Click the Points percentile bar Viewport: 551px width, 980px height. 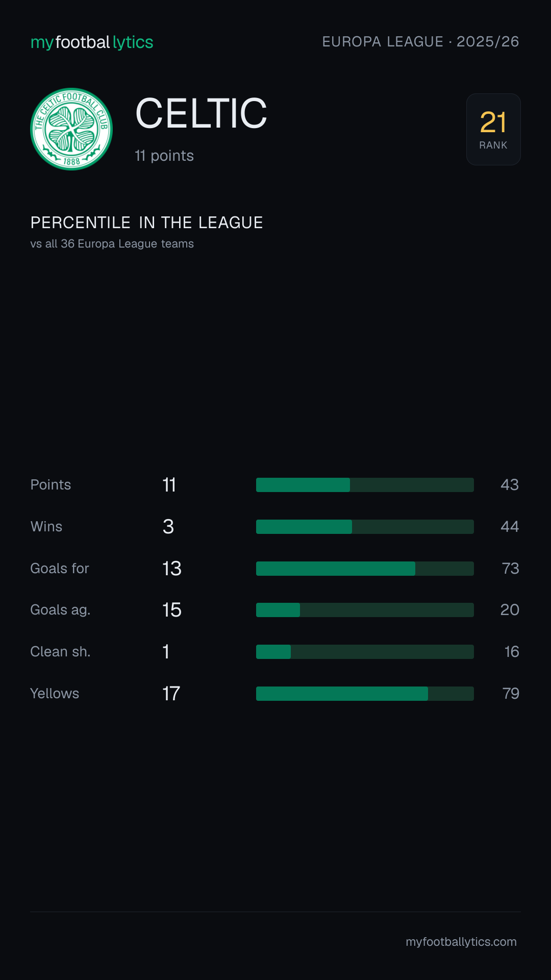coord(365,485)
